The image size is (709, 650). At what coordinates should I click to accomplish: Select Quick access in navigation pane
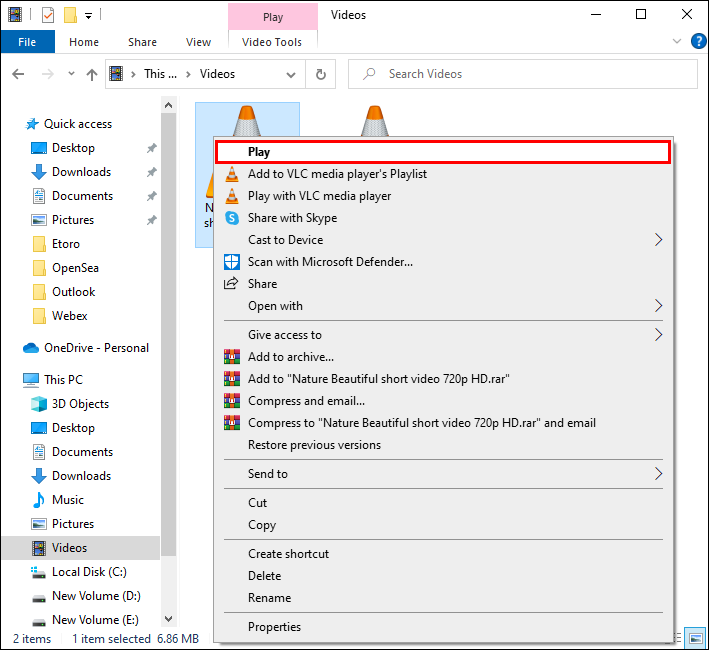(x=78, y=124)
